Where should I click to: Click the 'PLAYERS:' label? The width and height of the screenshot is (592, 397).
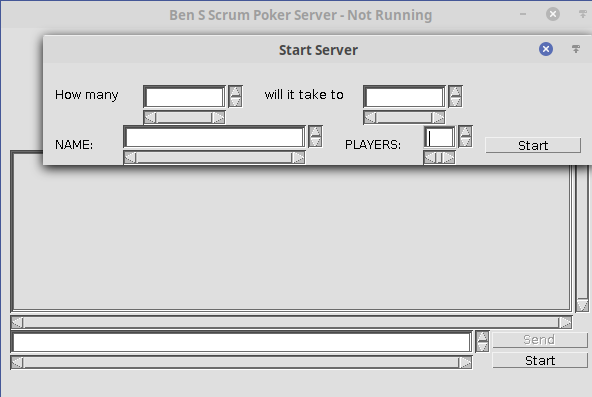[373, 145]
